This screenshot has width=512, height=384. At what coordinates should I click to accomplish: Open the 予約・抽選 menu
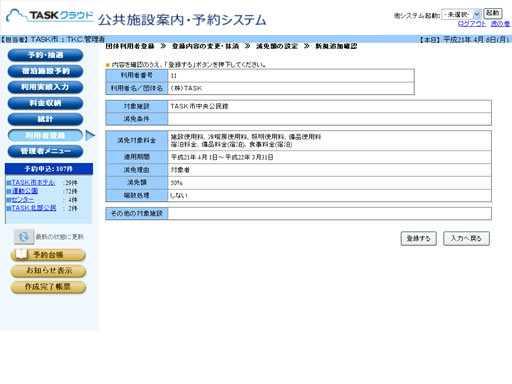[x=45, y=55]
